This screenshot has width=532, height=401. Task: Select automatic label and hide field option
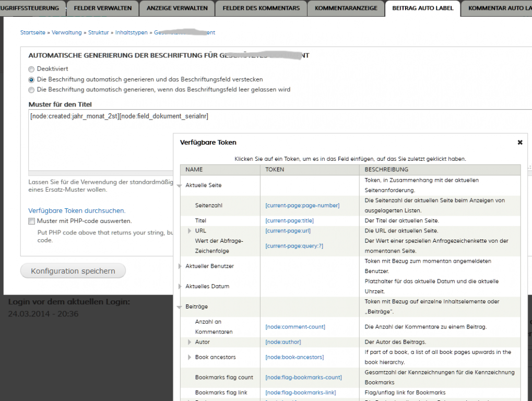tap(31, 79)
